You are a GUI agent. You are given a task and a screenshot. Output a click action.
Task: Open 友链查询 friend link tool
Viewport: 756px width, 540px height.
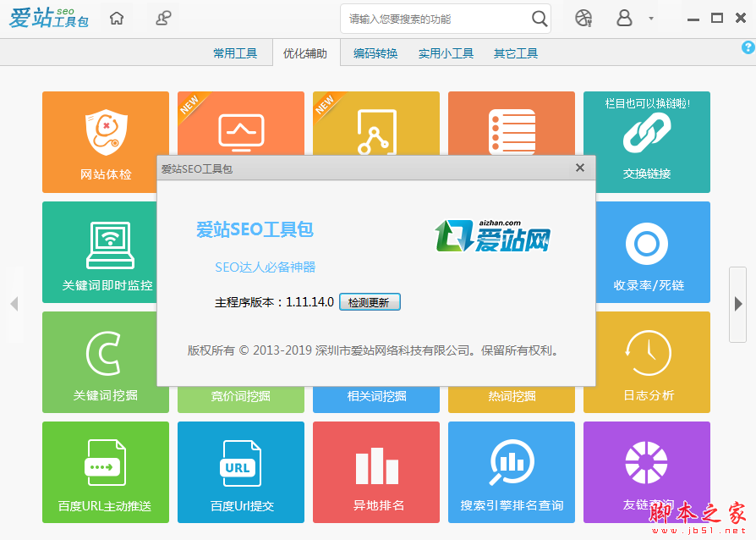(647, 472)
